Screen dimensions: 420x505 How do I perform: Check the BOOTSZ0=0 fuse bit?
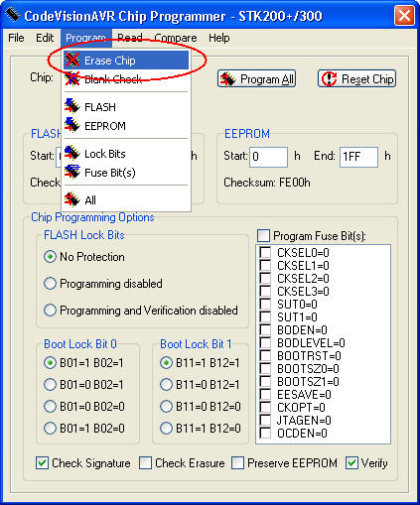tap(265, 368)
